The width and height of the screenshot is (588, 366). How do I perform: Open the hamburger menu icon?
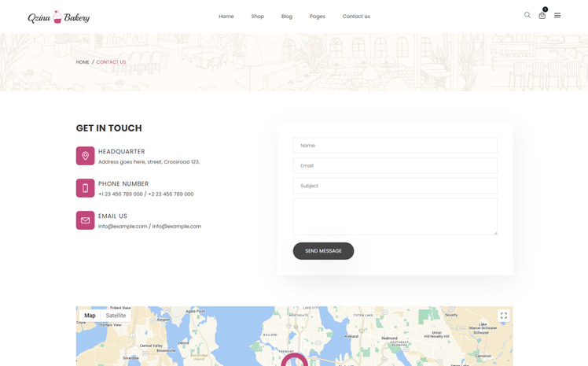click(557, 16)
